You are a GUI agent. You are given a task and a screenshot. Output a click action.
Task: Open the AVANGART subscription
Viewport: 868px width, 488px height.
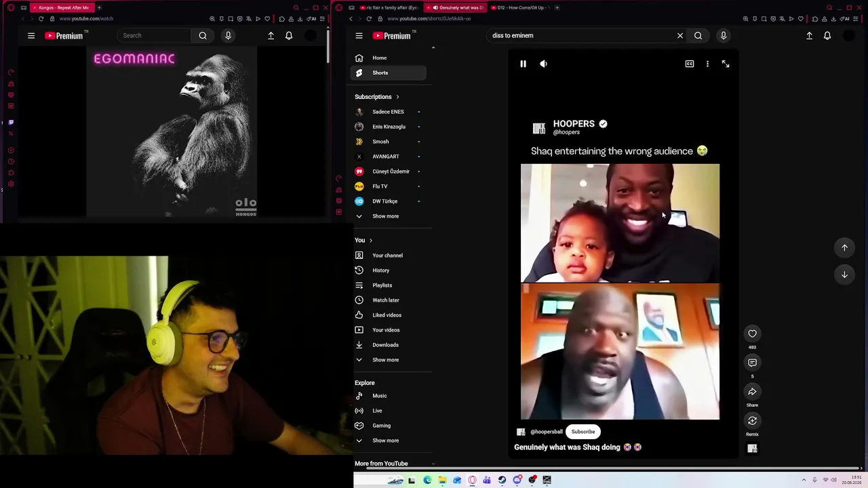click(x=389, y=157)
